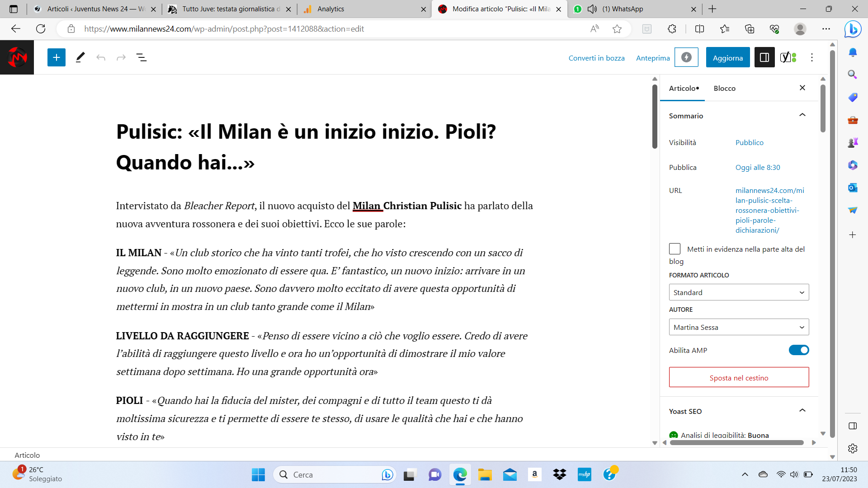Open a new browser tab

(712, 9)
